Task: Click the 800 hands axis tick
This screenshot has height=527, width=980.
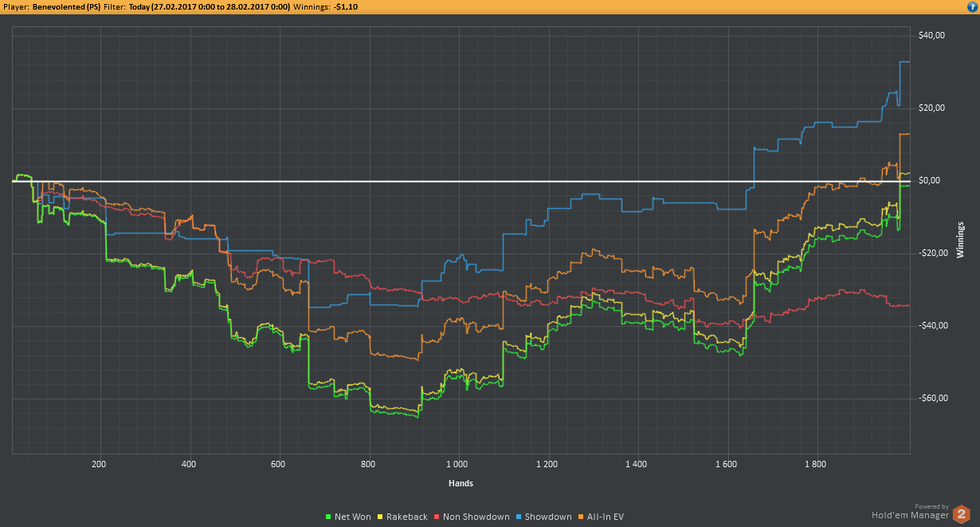Action: click(x=368, y=463)
